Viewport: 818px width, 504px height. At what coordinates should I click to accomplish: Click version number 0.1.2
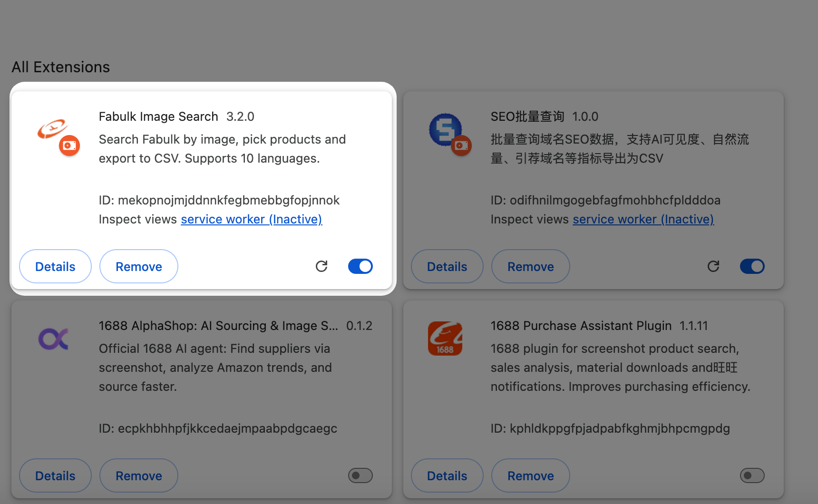tap(359, 326)
